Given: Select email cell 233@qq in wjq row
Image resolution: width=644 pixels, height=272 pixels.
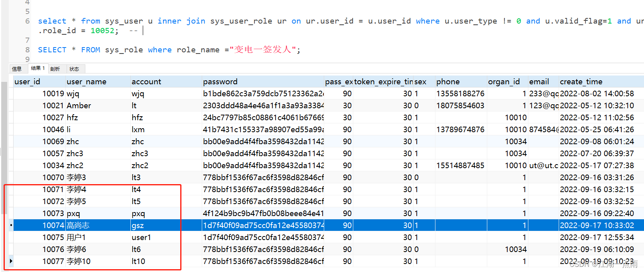Looking at the screenshot, I should tap(543, 93).
